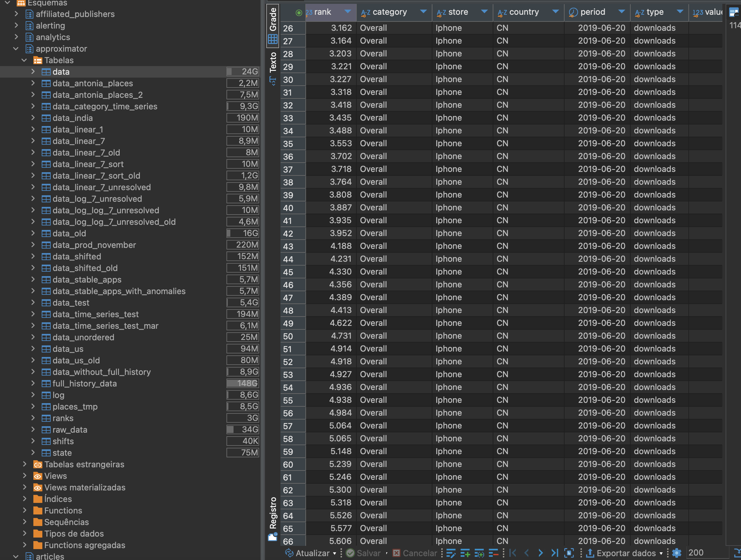Image resolution: width=741 pixels, height=560 pixels.
Task: Click Exportar dados button
Action: tap(621, 553)
